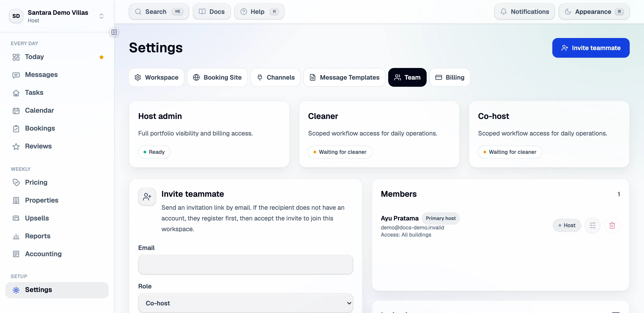The width and height of the screenshot is (644, 313).
Task: Open Today in the sidebar
Action: 57,57
